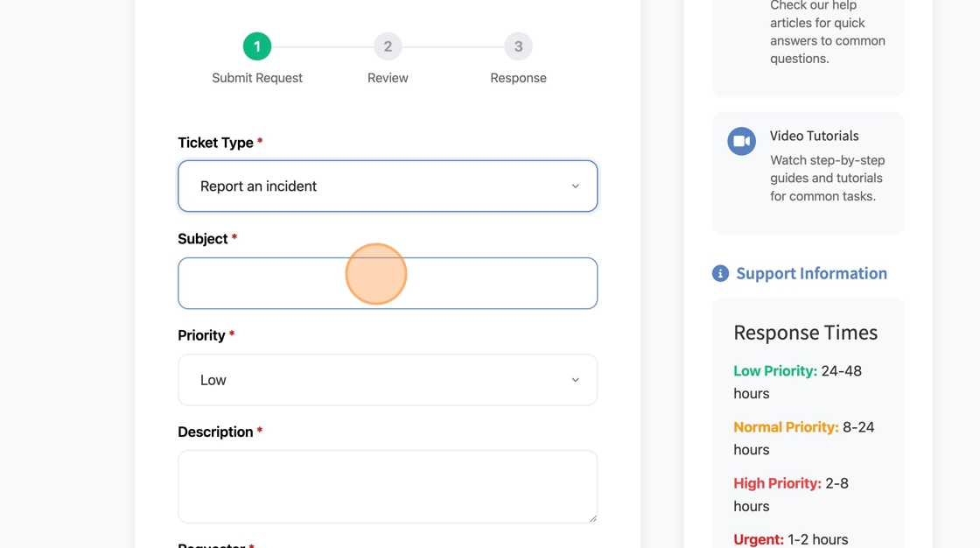Click the red High Priority label
Viewport: 980px width, 548px height.
pos(777,483)
